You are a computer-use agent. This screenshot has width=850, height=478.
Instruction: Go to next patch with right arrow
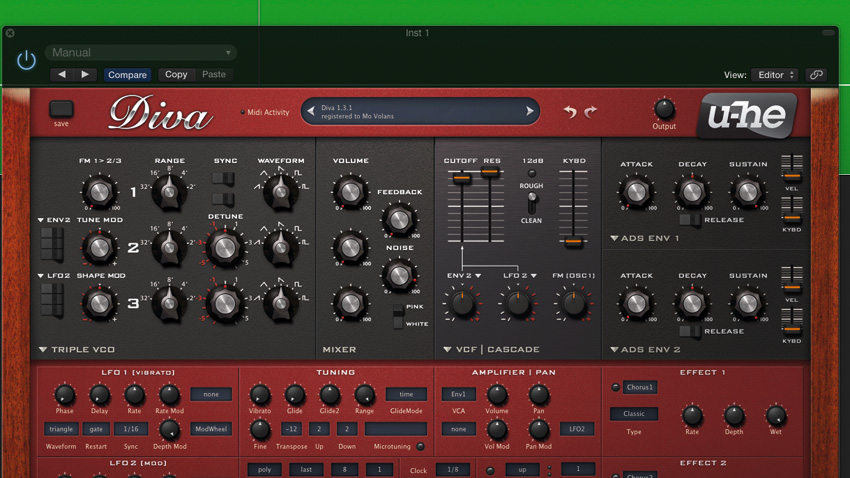click(x=530, y=111)
